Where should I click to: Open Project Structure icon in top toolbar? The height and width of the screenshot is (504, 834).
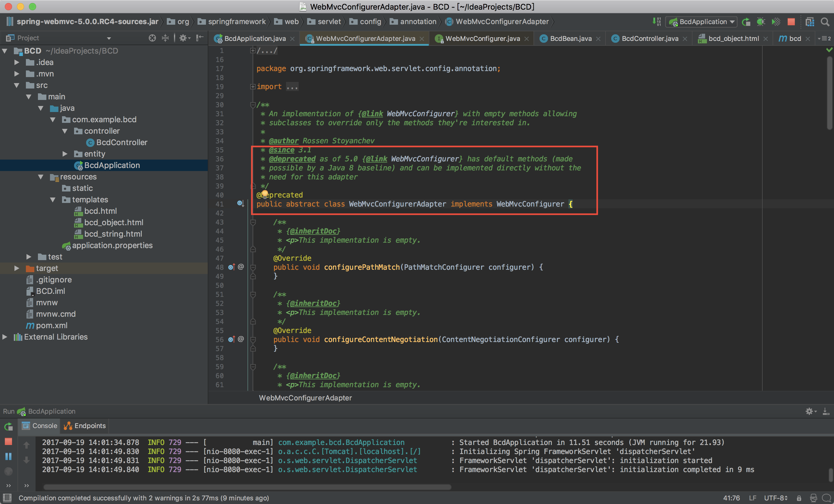[x=810, y=22]
